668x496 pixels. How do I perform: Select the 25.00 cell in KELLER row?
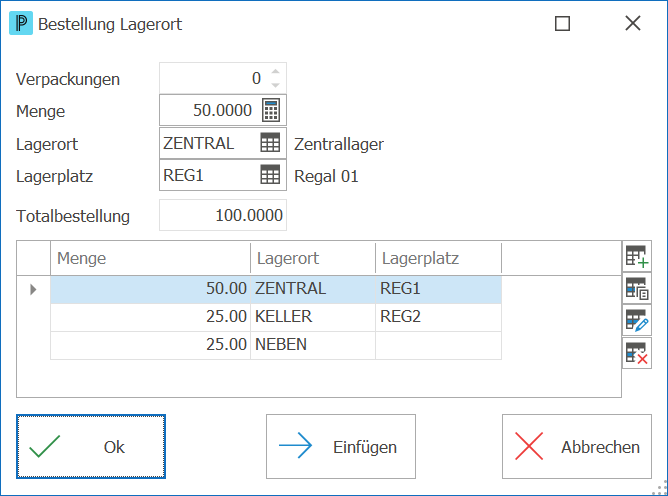pos(150,317)
